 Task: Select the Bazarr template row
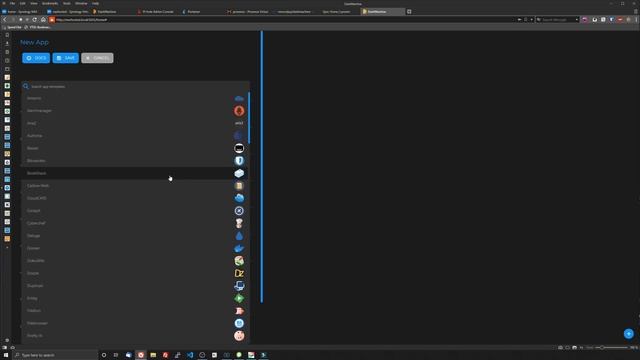(134, 148)
